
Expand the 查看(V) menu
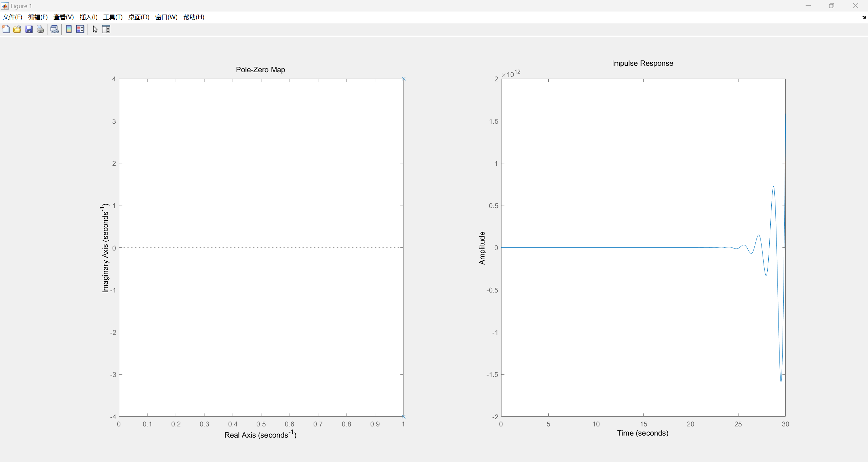pos(63,17)
